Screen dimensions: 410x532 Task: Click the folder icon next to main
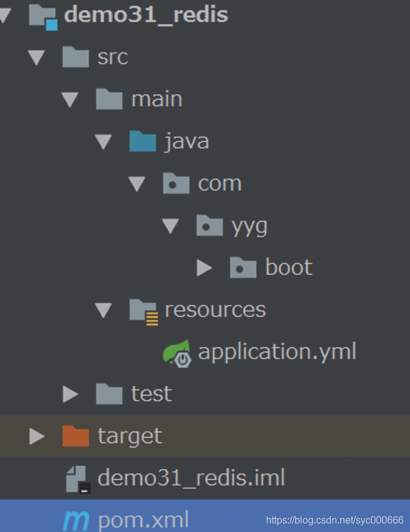(x=109, y=99)
